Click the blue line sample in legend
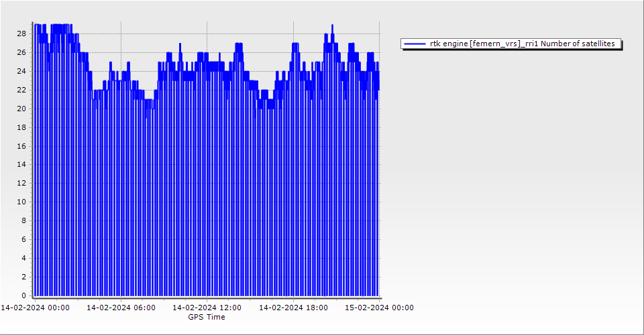This screenshot has height=335, width=644. coord(415,44)
